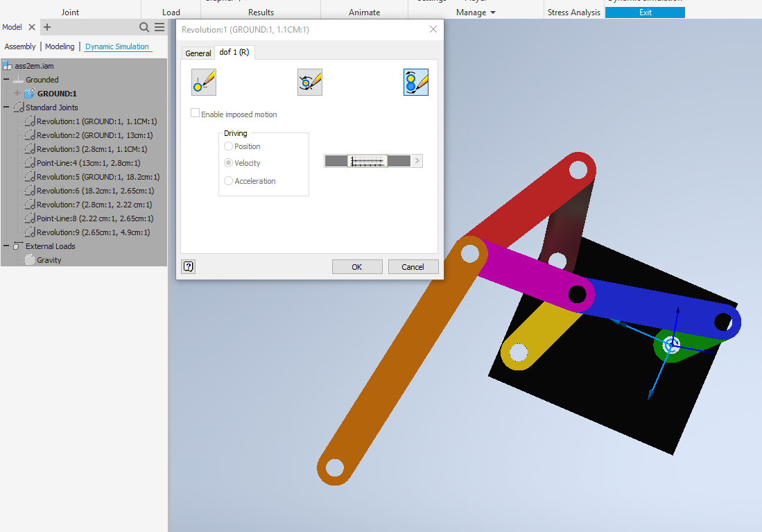The height and width of the screenshot is (532, 762).
Task: Open the Manage panel dropdown arrow
Action: [493, 12]
